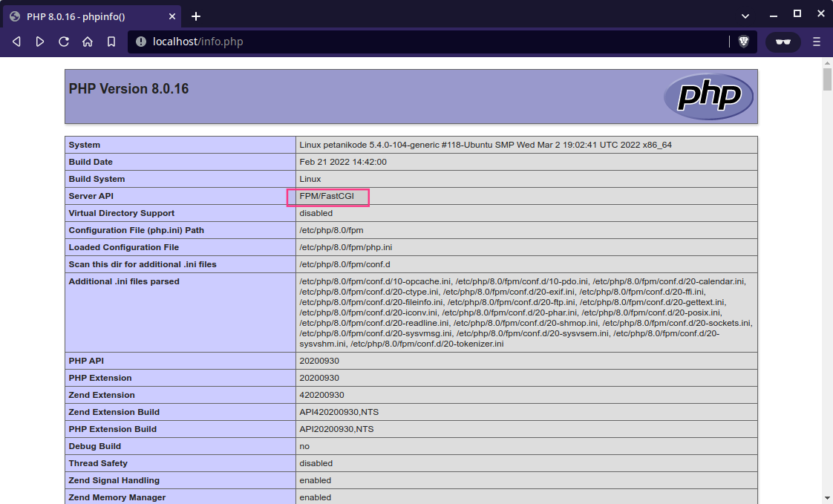Open Brave Shields settings for localhost

pyautogui.click(x=743, y=42)
